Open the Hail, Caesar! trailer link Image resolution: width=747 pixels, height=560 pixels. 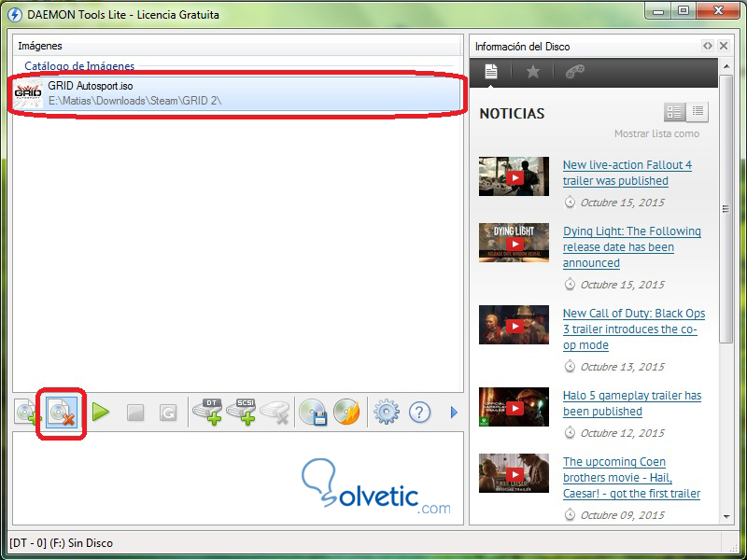(x=631, y=478)
